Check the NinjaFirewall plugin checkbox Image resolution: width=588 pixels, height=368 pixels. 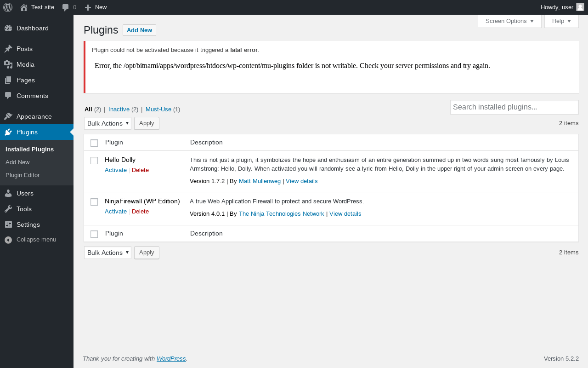94,202
